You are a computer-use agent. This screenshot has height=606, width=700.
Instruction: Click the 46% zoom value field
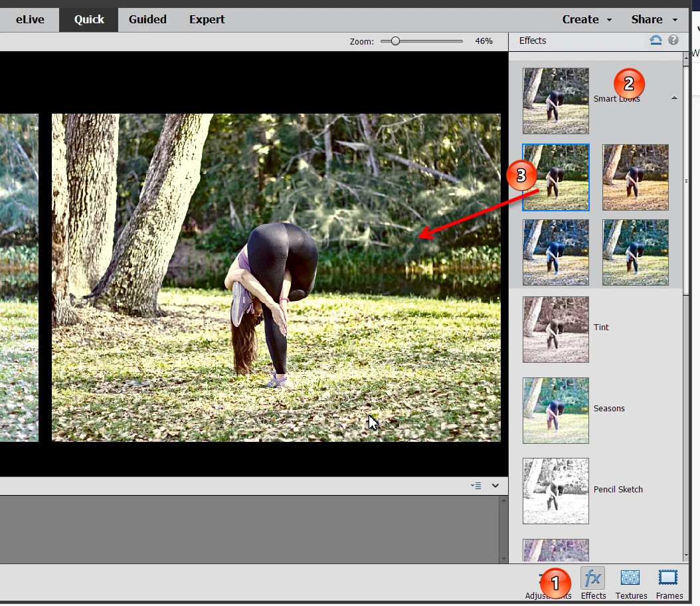click(483, 41)
